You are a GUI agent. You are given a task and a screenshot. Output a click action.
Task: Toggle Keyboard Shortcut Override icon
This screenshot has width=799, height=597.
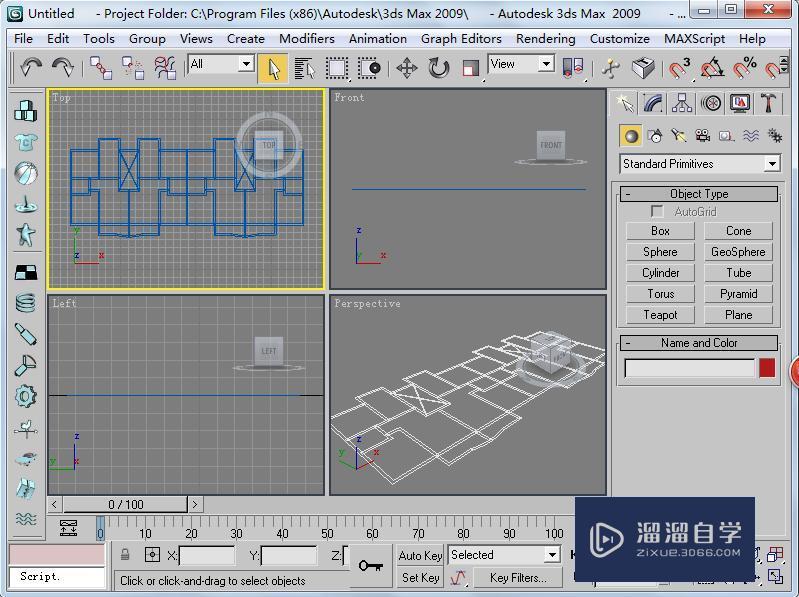pos(643,68)
